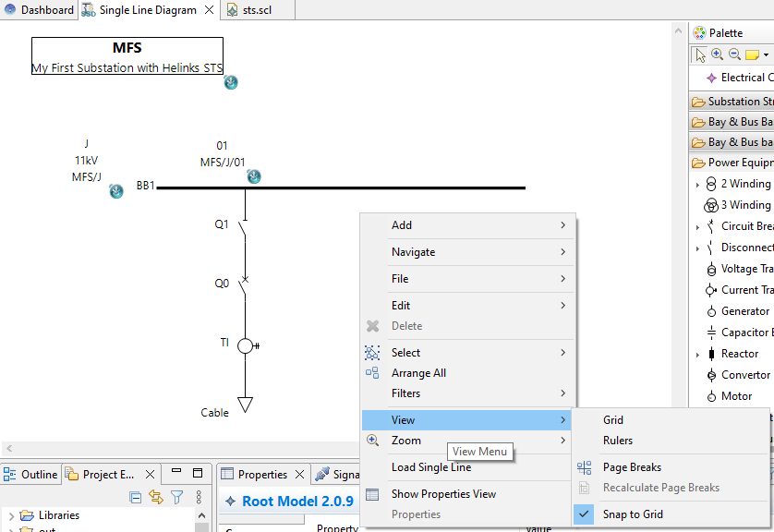Image resolution: width=774 pixels, height=532 pixels.
Task: Toggle Snap to Grid option
Action: 633,514
